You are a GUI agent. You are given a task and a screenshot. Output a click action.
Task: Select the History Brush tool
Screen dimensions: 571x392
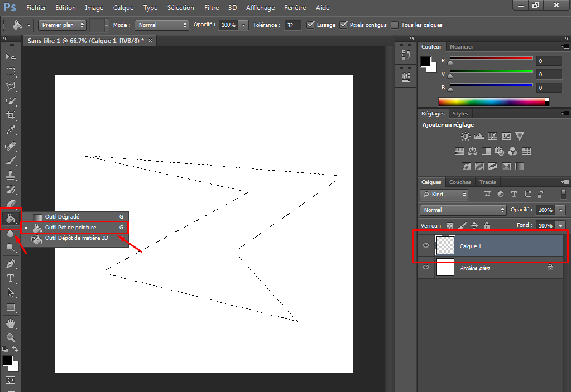(x=11, y=190)
